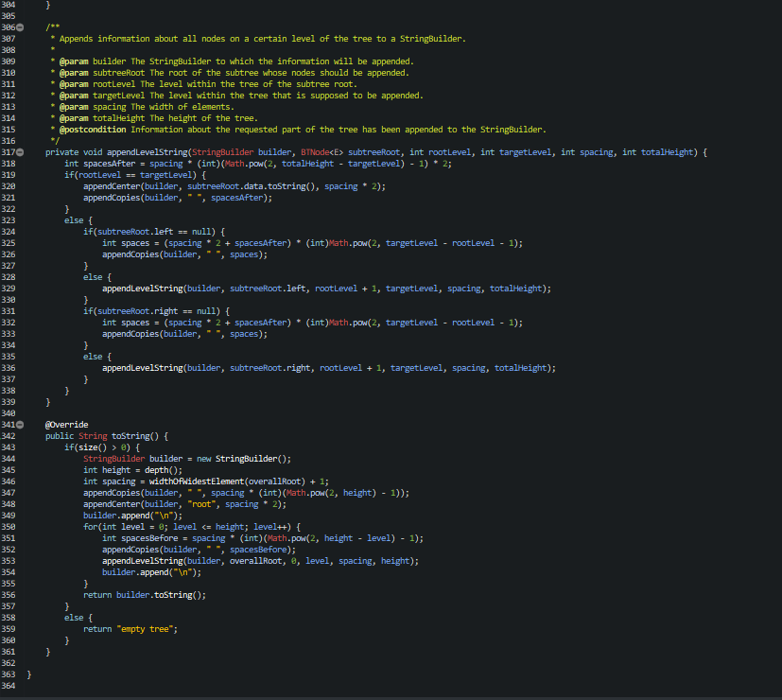Collapse the toString method fold at line 341
This screenshot has height=700, width=782.
(x=20, y=424)
